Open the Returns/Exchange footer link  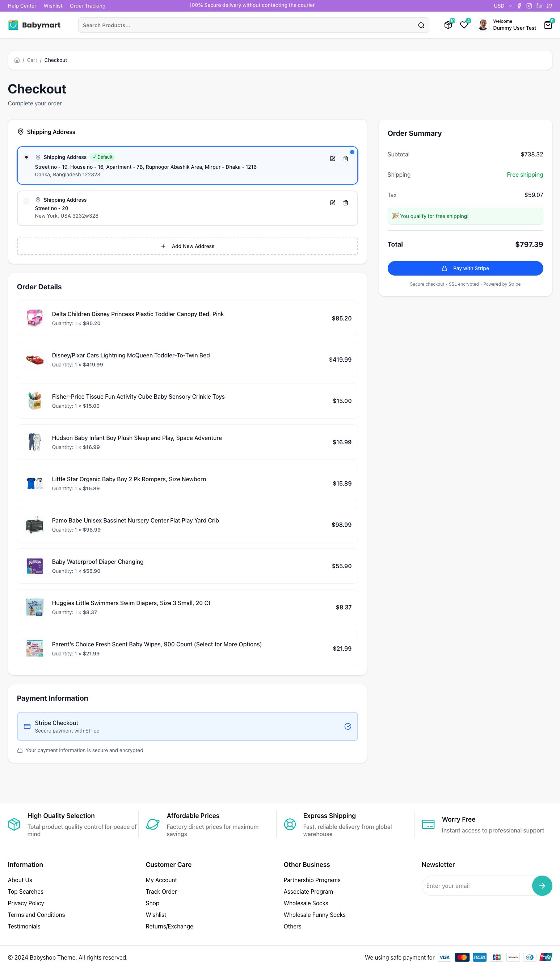[x=169, y=926]
